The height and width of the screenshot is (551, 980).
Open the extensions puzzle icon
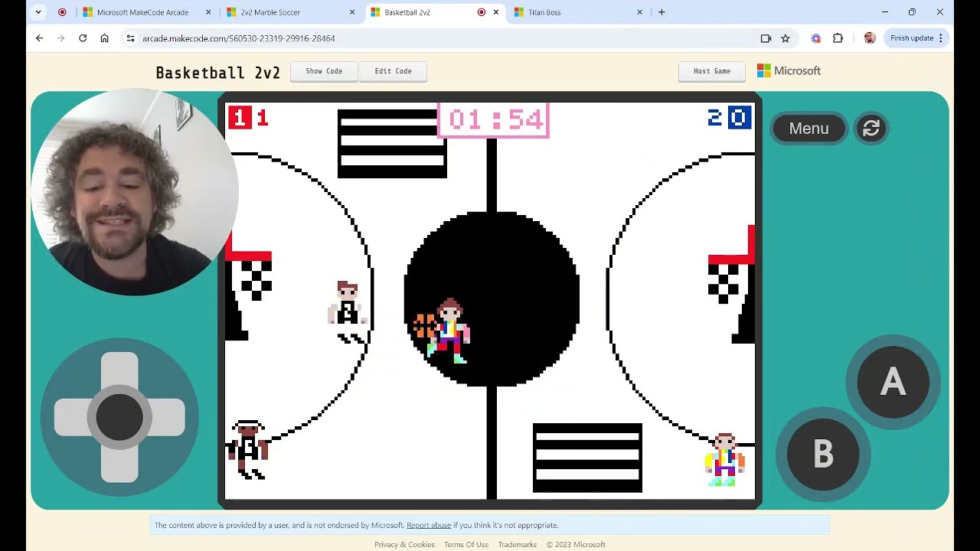[x=838, y=38]
